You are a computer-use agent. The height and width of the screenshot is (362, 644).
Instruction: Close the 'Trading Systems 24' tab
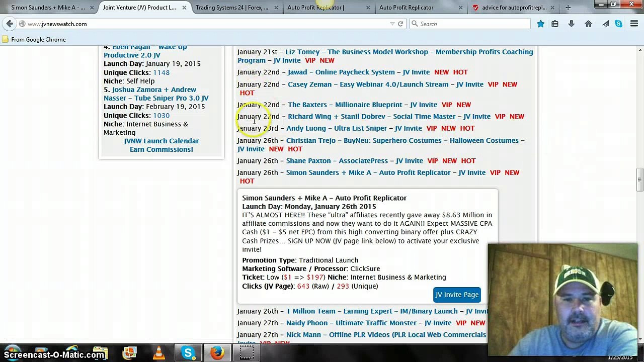click(276, 8)
